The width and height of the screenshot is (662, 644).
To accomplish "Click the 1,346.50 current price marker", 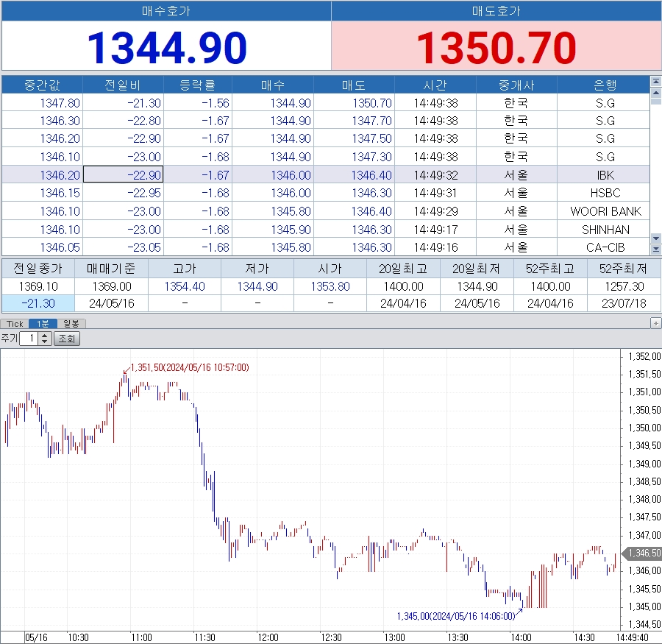I will (x=641, y=553).
